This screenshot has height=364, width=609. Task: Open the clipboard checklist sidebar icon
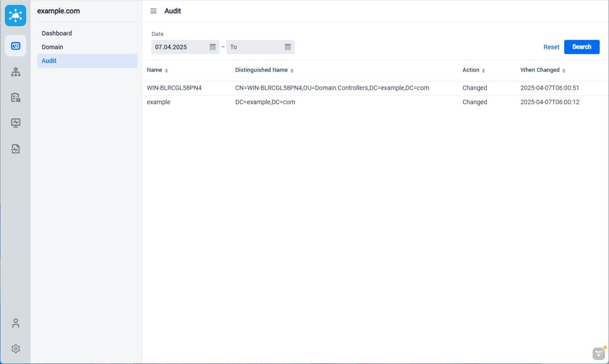[16, 97]
